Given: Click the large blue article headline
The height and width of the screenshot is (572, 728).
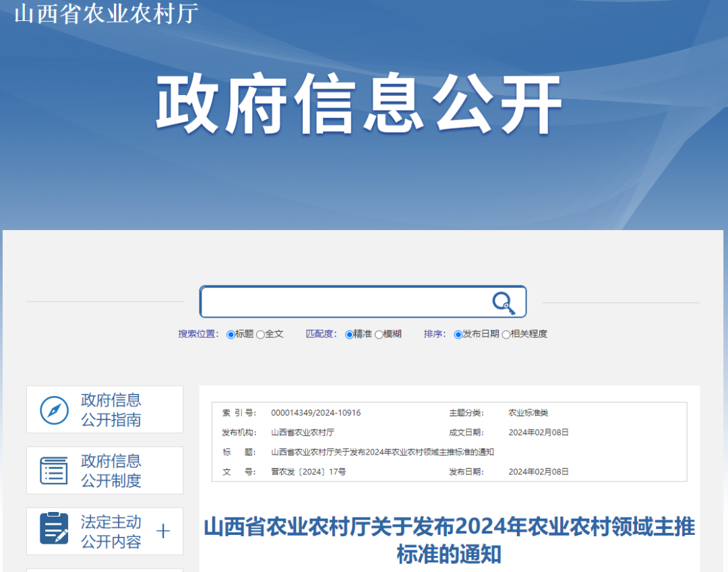Looking at the screenshot, I should [x=449, y=540].
